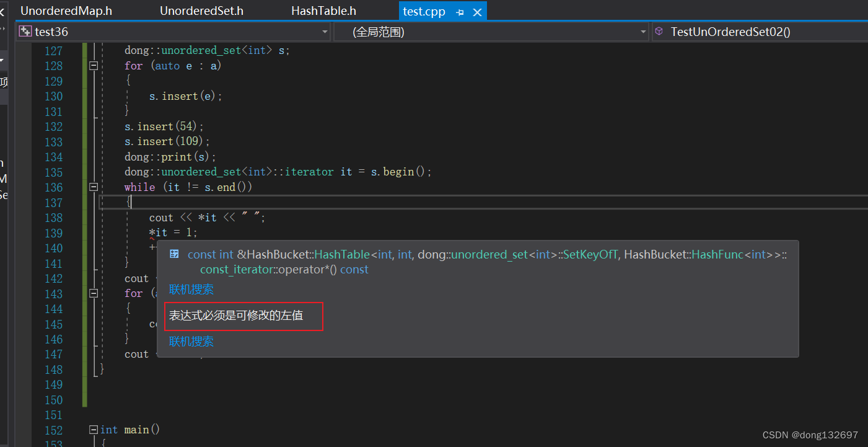The height and width of the screenshot is (447, 868).
Task: Click the 联机搜索 link below the error message
Action: pos(191,342)
